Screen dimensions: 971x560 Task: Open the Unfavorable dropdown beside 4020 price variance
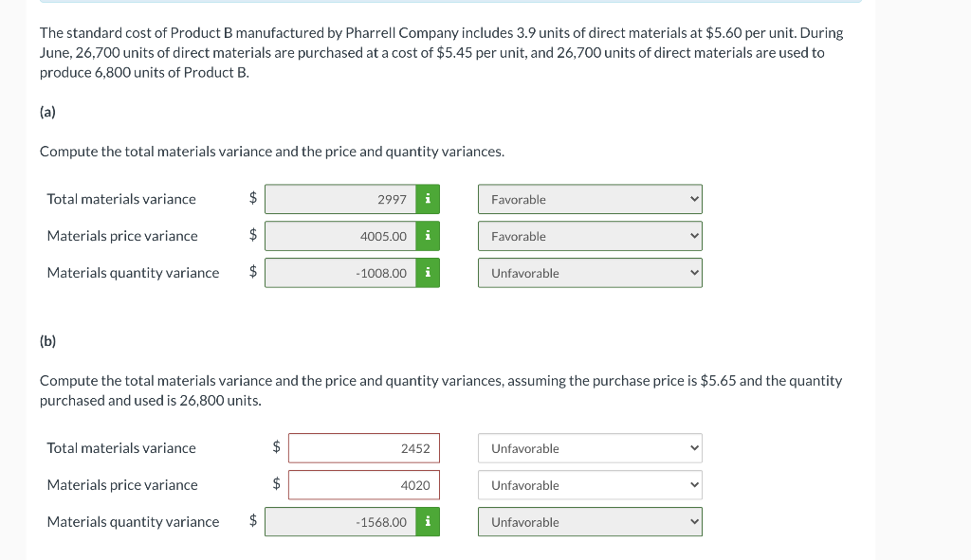coord(589,484)
